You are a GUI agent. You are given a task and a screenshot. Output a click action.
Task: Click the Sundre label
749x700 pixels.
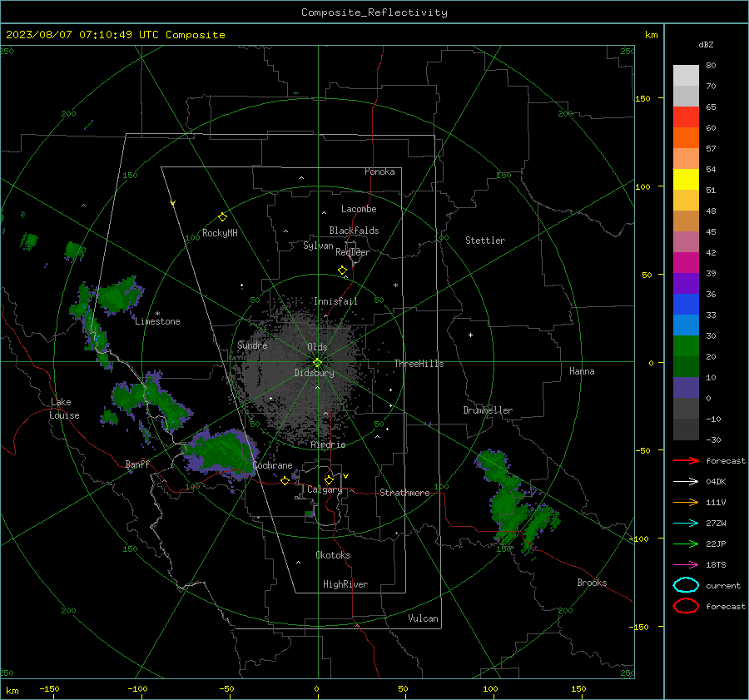point(252,345)
